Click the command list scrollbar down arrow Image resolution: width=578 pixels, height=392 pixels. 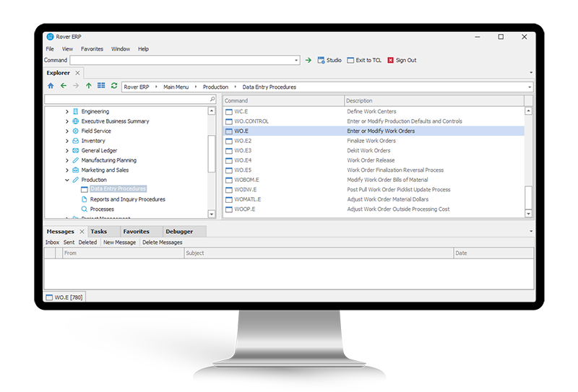pyautogui.click(x=528, y=213)
